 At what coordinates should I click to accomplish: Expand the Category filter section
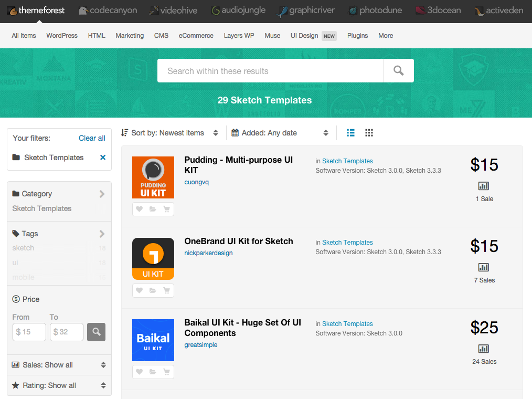59,194
